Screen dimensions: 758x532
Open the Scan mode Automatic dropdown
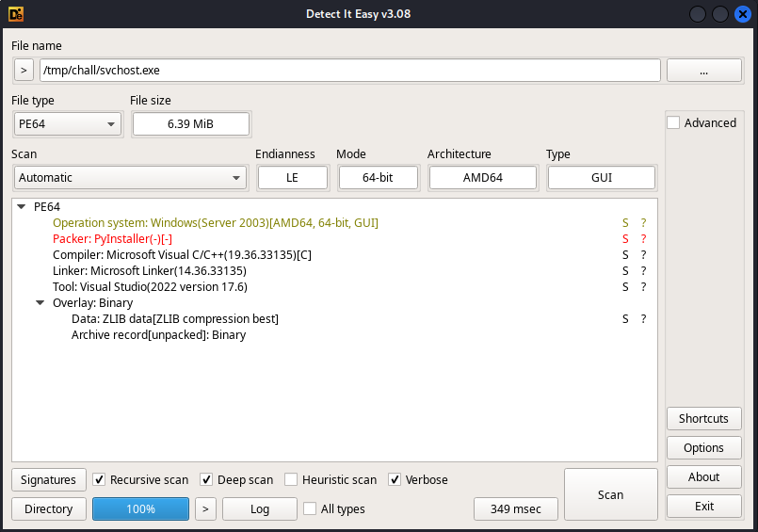[130, 177]
